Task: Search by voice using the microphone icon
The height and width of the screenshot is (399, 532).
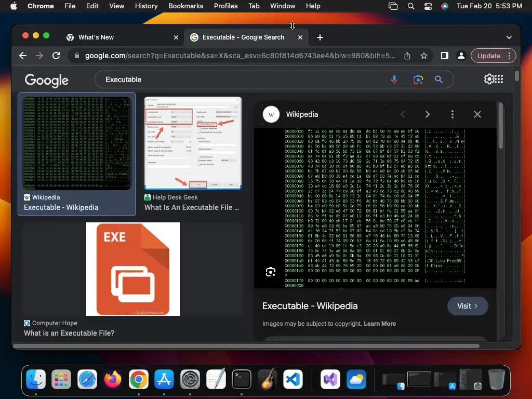Action: 394,79
